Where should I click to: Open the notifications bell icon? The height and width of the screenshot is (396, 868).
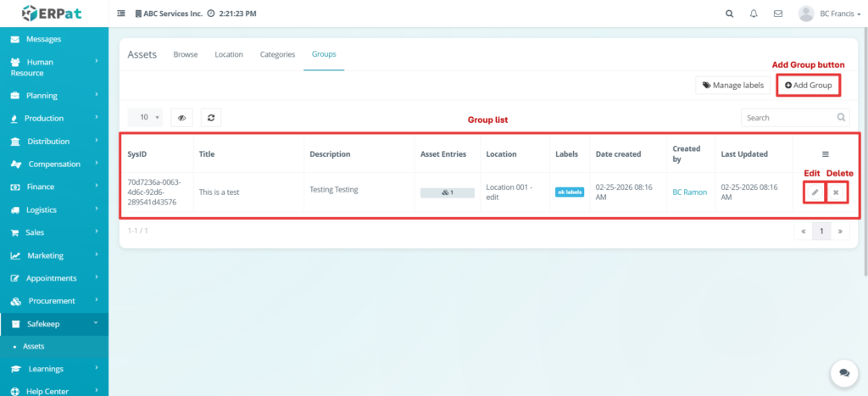coord(754,14)
